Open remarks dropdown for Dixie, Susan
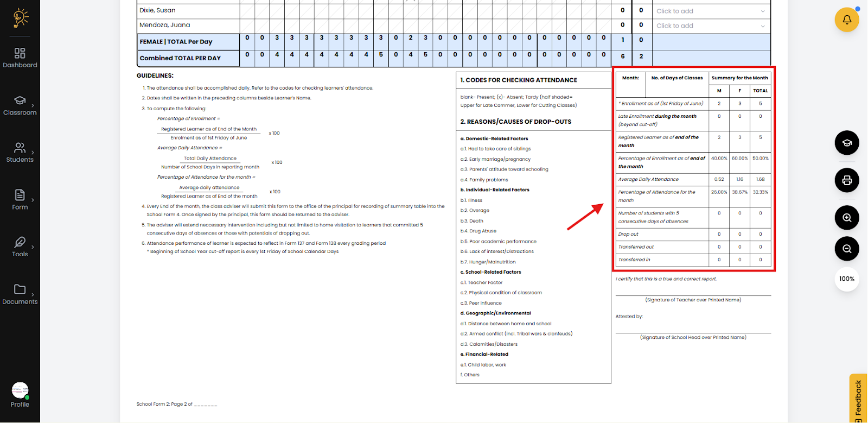Viewport: 868px width, 423px height. (711, 11)
